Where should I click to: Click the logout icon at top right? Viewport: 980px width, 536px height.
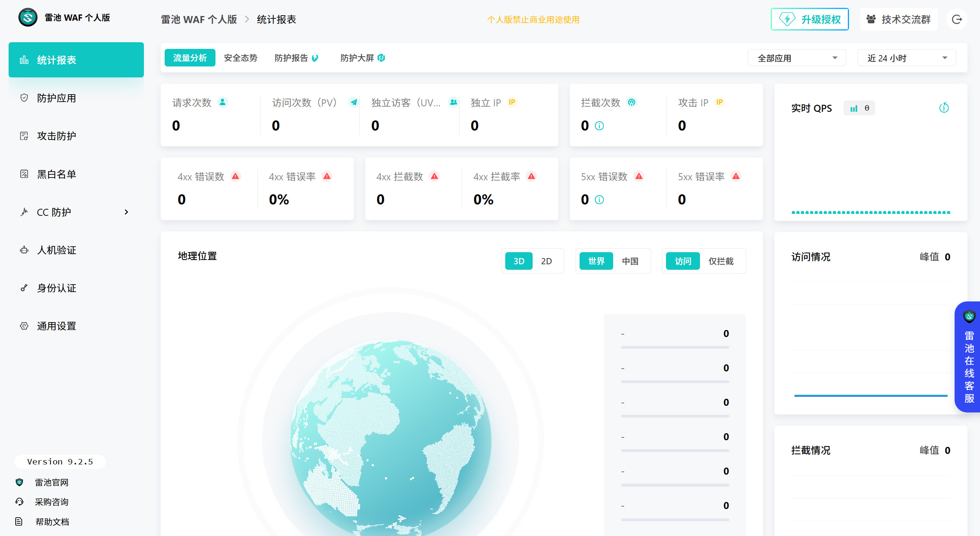click(957, 19)
